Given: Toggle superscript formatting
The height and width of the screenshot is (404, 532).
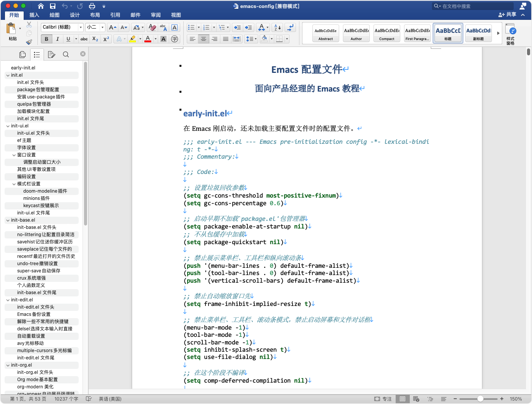Looking at the screenshot, I should (x=106, y=39).
